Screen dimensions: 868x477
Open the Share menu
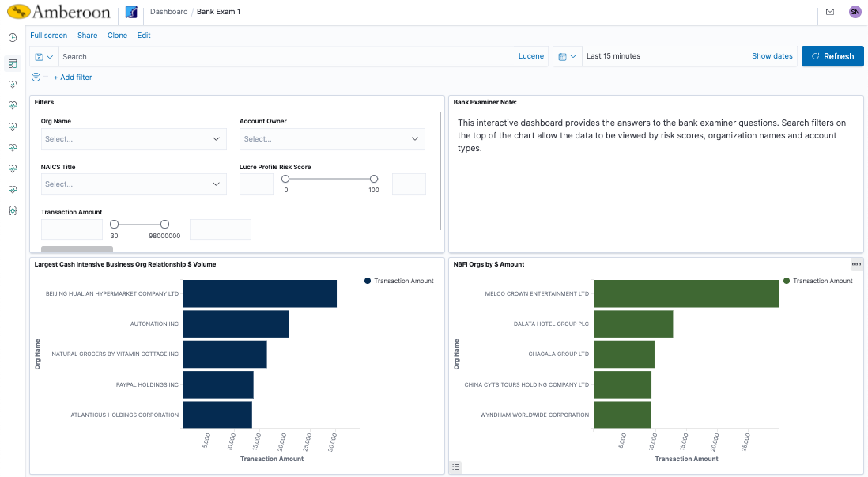point(88,36)
